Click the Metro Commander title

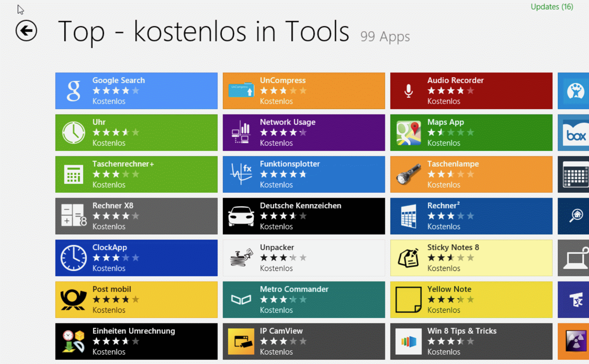pos(294,289)
